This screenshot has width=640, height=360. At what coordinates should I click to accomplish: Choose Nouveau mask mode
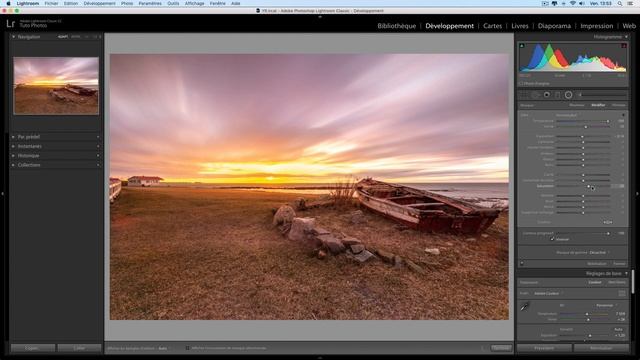pyautogui.click(x=577, y=105)
